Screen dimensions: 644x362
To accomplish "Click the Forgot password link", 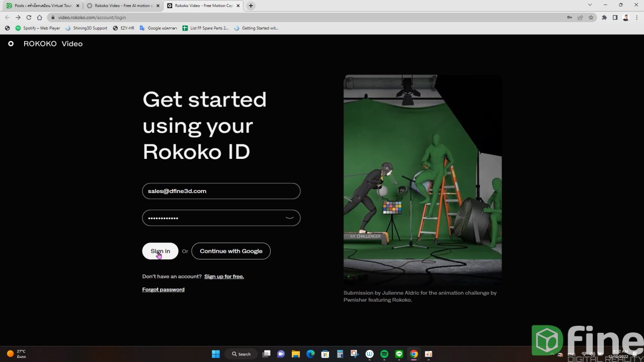I will click(x=163, y=289).
